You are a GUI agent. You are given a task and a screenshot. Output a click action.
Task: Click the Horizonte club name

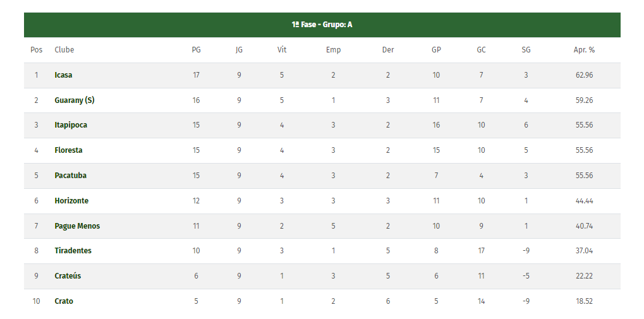tap(71, 201)
